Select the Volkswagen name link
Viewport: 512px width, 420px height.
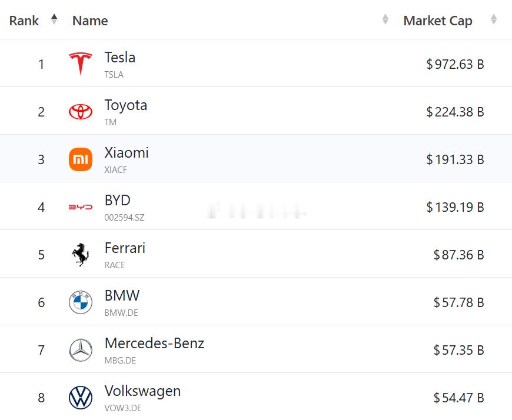[142, 391]
